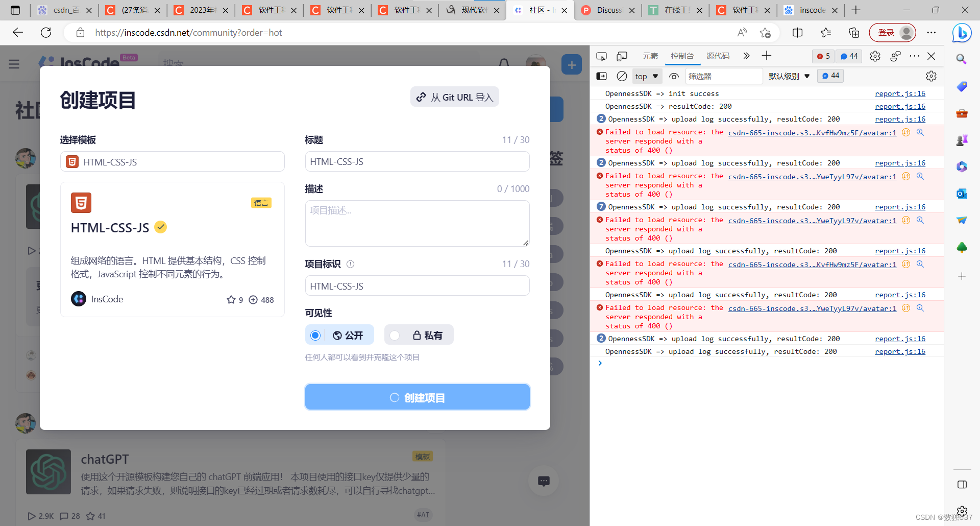Screen dimensions: 980x526
Task: Switch to the 源代码 Sources tab in DevTools
Action: point(718,56)
